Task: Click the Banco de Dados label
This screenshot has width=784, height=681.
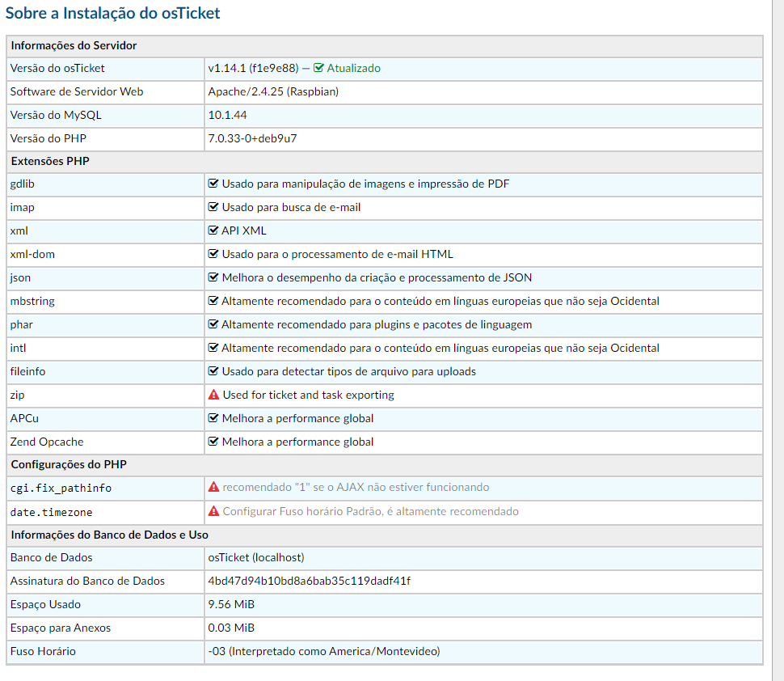Action: coord(52,557)
